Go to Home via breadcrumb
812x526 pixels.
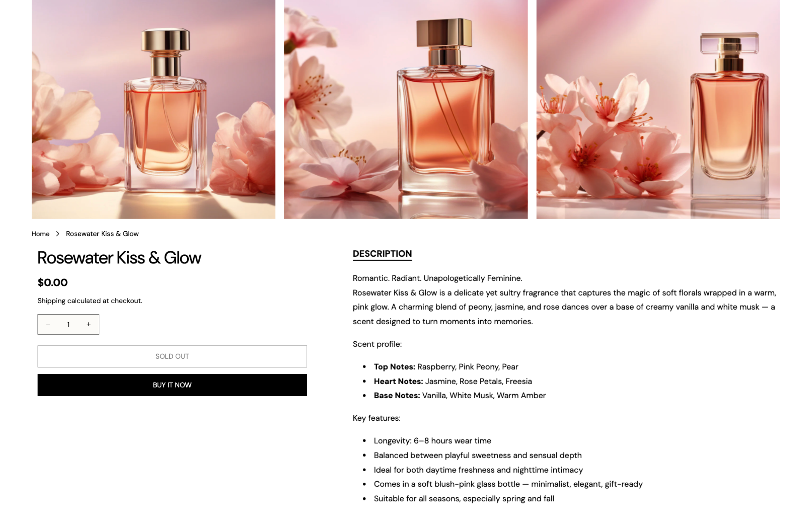click(x=41, y=233)
